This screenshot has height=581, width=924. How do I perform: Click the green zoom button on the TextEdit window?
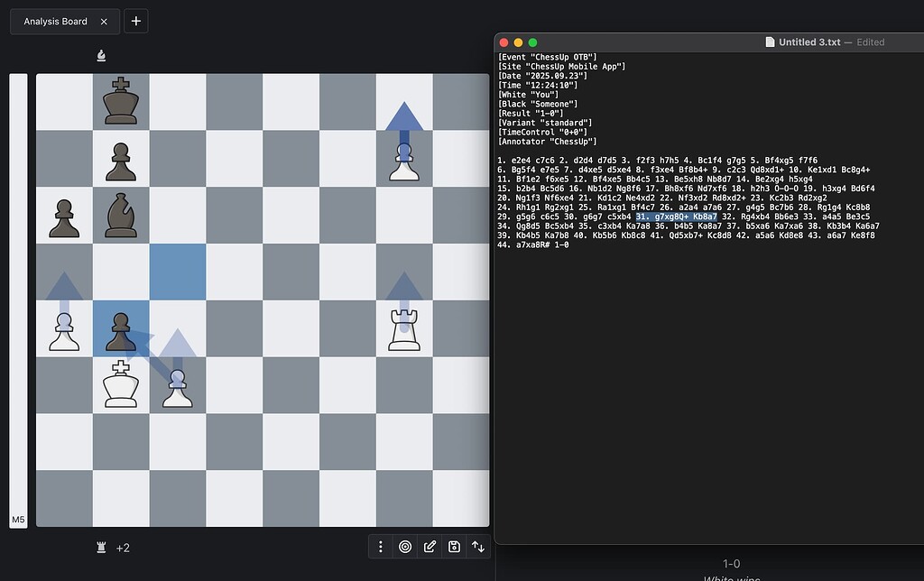click(x=532, y=41)
